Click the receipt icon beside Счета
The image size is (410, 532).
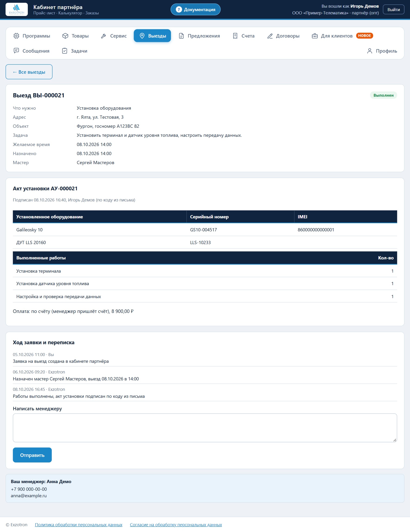235,36
